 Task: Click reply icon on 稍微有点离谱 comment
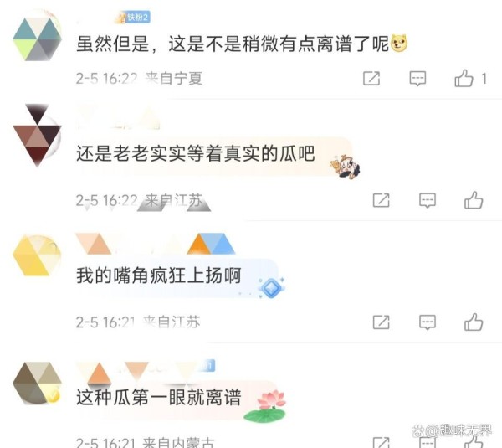pyautogui.click(x=417, y=79)
